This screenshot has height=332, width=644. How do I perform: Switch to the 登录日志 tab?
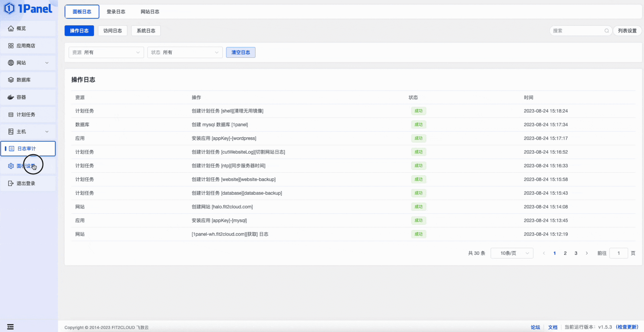click(x=116, y=12)
